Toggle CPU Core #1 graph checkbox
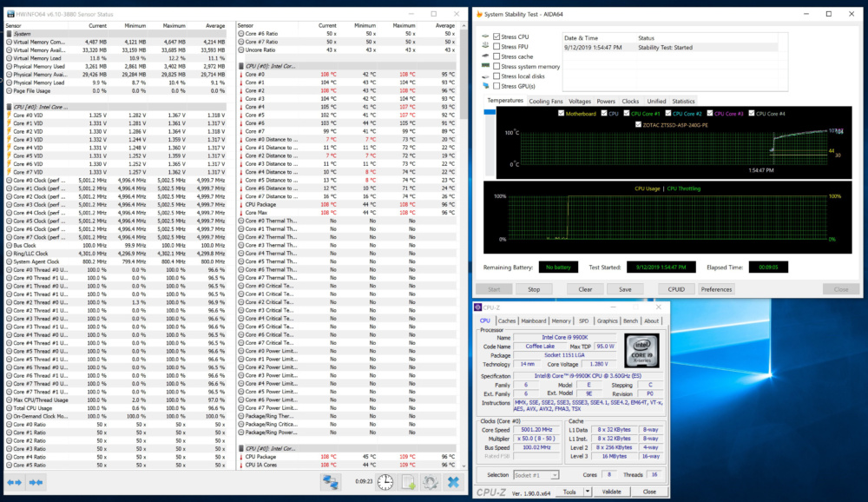 coord(627,113)
